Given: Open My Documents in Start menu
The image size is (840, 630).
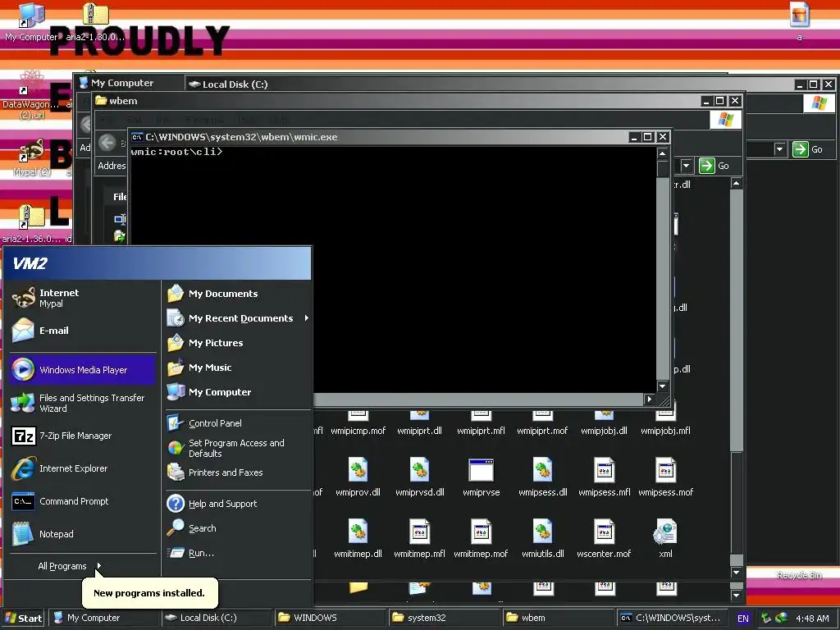Looking at the screenshot, I should click(238, 294).
